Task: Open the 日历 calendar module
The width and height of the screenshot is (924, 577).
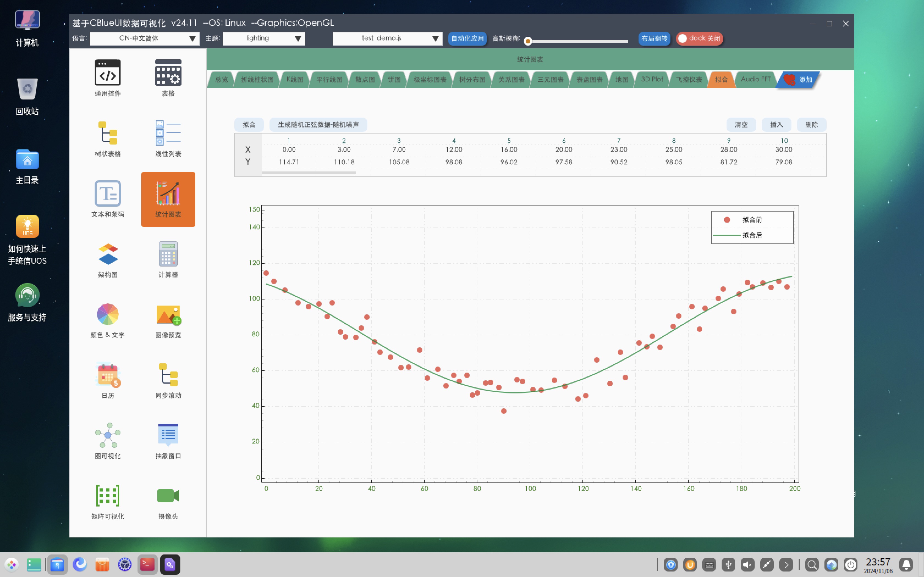Action: tap(107, 375)
